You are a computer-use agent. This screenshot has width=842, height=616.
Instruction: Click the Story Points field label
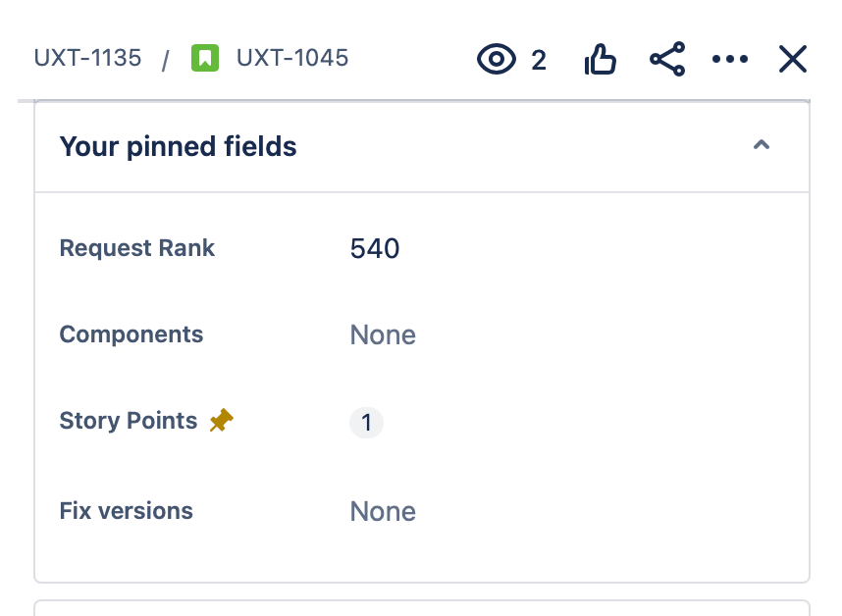(129, 421)
